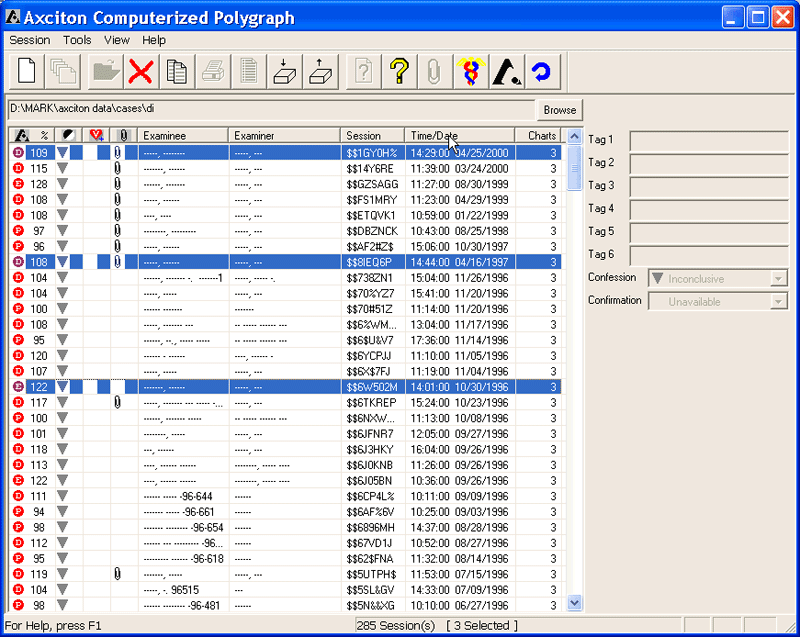
Task: Sort sessions by the Examinee column header
Action: point(183,135)
